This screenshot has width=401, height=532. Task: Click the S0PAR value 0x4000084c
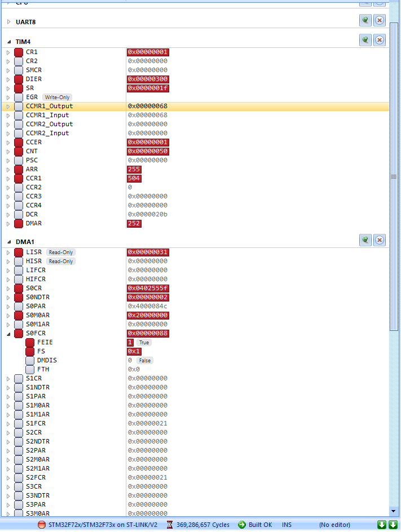point(148,307)
